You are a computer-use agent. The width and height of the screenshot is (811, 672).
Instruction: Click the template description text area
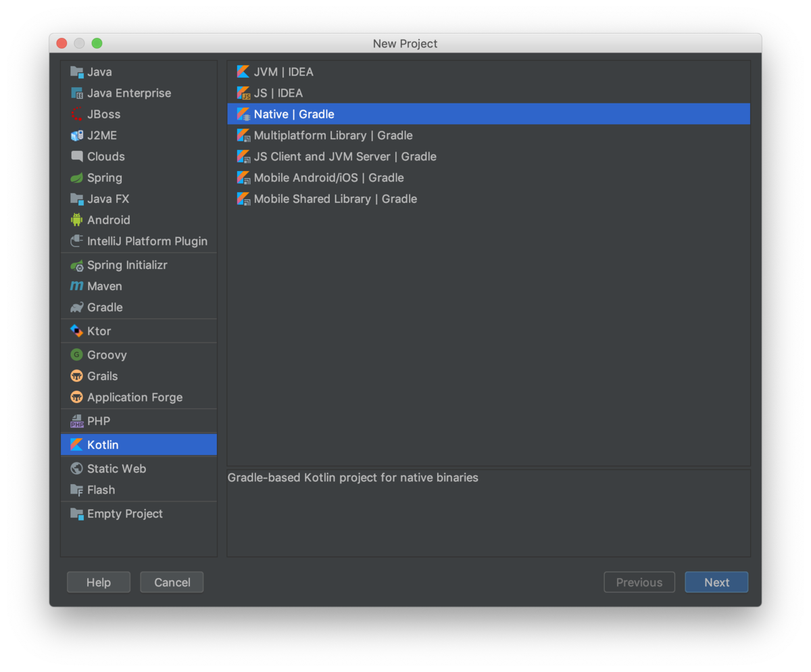[488, 513]
